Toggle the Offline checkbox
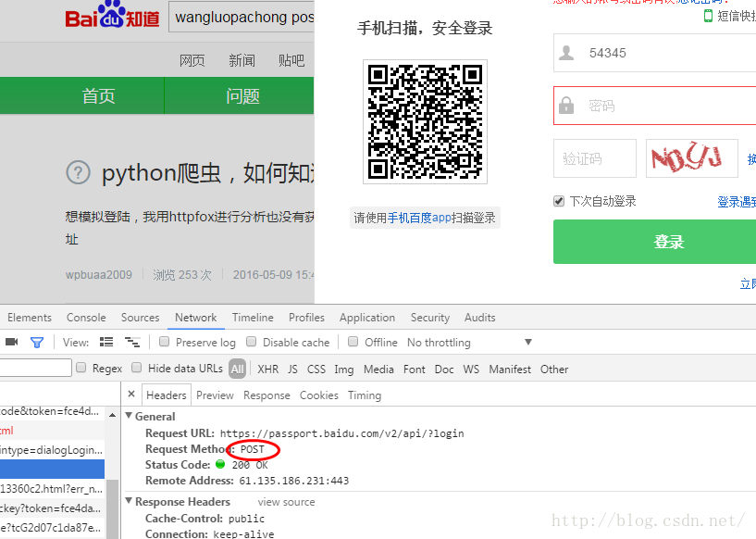Screen dimensions: 756x539 pyautogui.click(x=353, y=342)
